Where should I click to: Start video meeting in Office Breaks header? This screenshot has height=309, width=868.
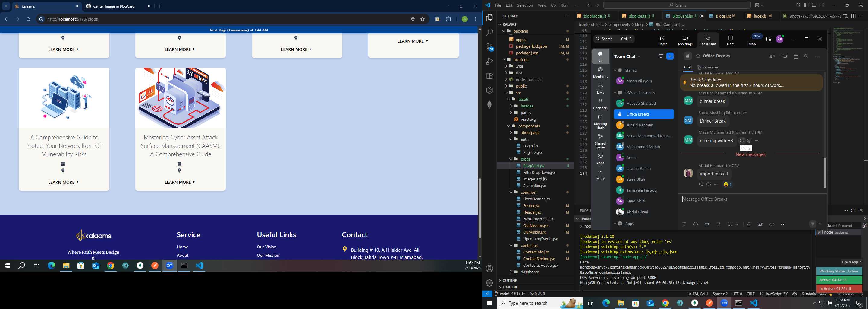point(785,56)
